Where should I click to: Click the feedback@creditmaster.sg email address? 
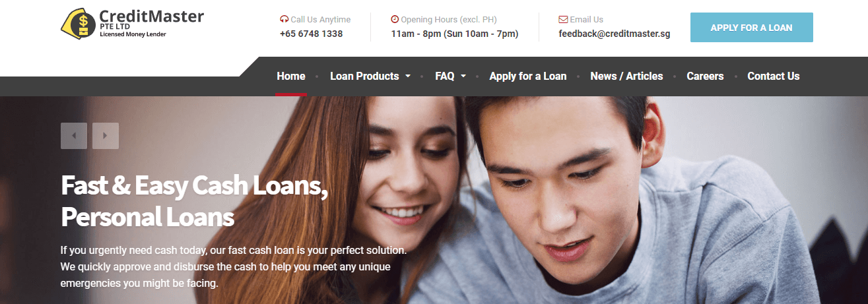click(615, 34)
